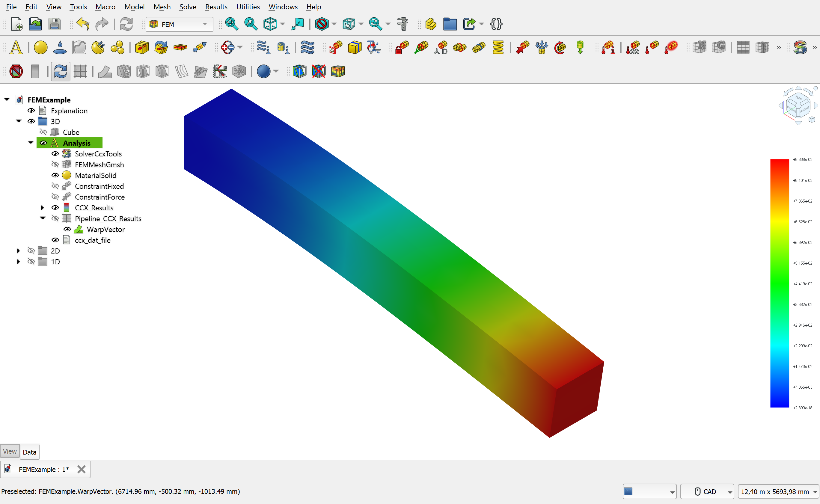
Task: Hide the CCX_Results object
Action: (x=55, y=208)
